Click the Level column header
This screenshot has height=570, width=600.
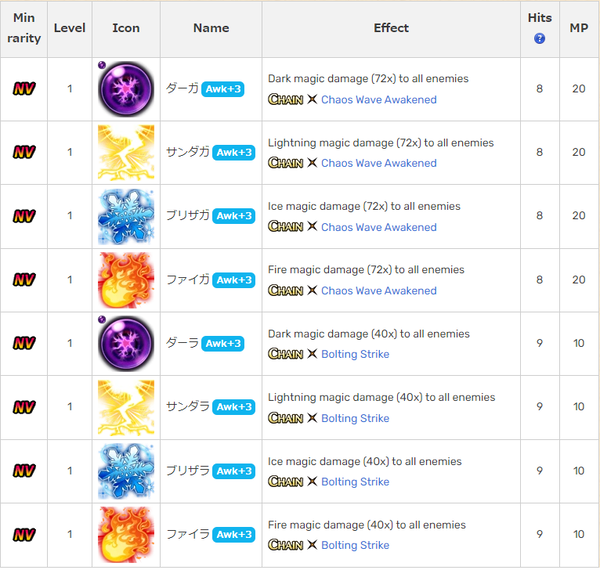[70, 28]
